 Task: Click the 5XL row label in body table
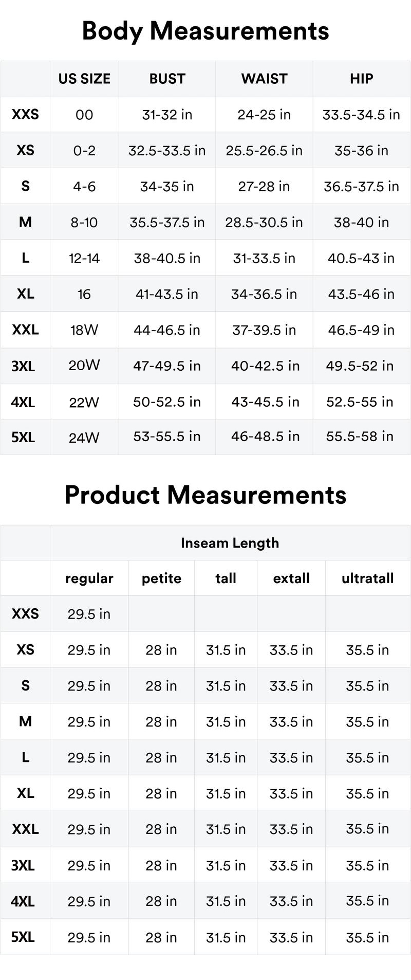23,438
